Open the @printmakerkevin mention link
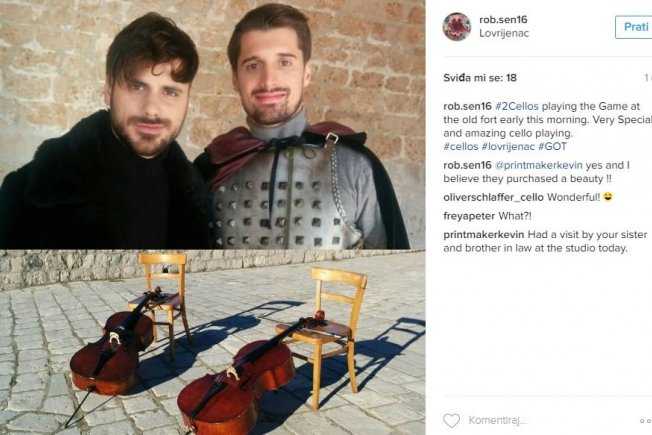The image size is (652, 435). click(x=538, y=165)
